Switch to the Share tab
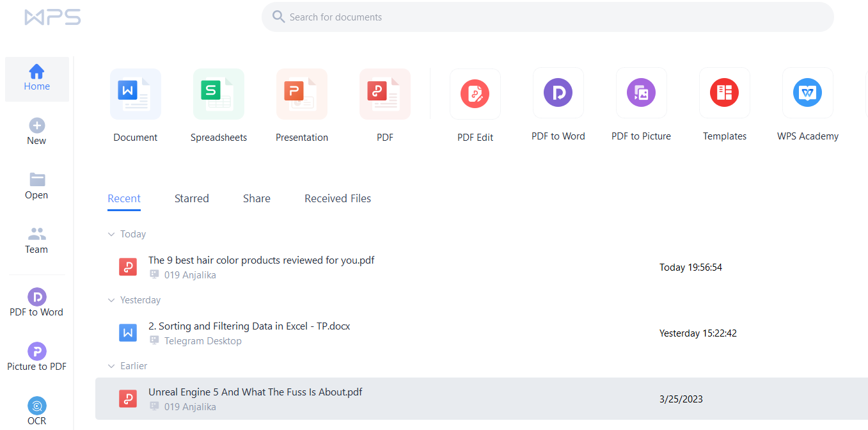Screen dimensions: 868x430 point(256,198)
